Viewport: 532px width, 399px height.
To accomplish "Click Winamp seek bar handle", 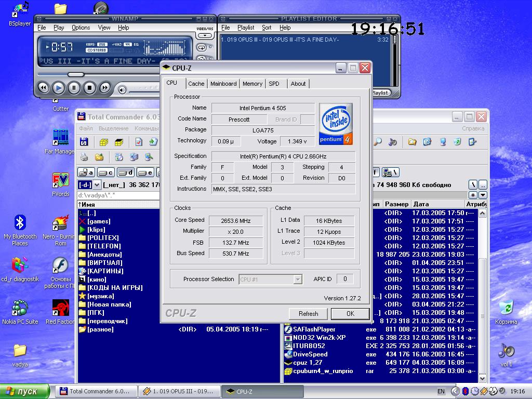I will 76,74.
